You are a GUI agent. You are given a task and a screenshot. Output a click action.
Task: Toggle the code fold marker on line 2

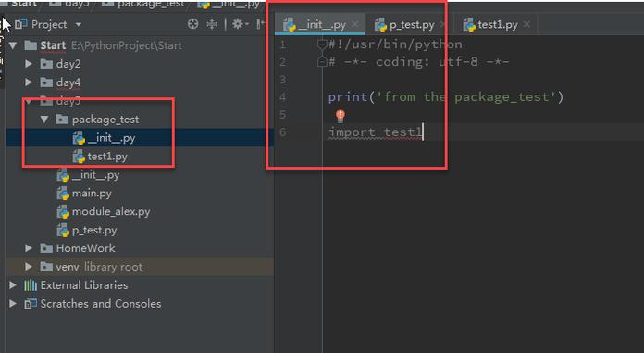pos(322,62)
